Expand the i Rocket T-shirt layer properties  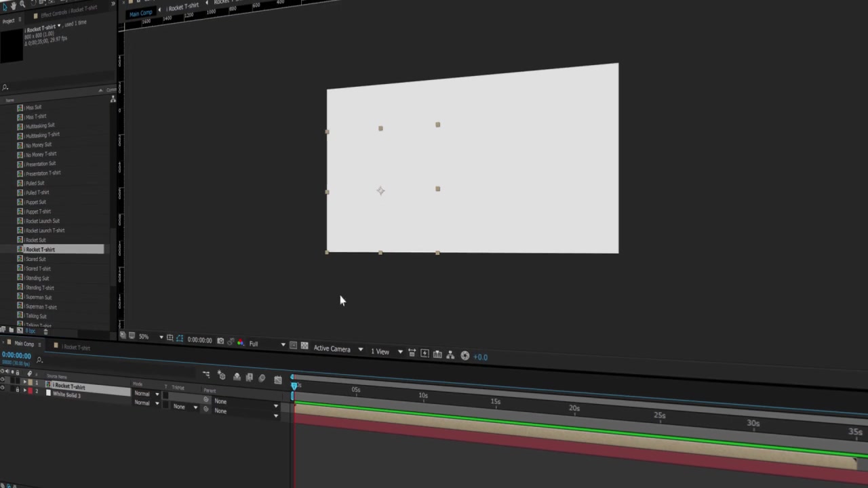click(25, 382)
